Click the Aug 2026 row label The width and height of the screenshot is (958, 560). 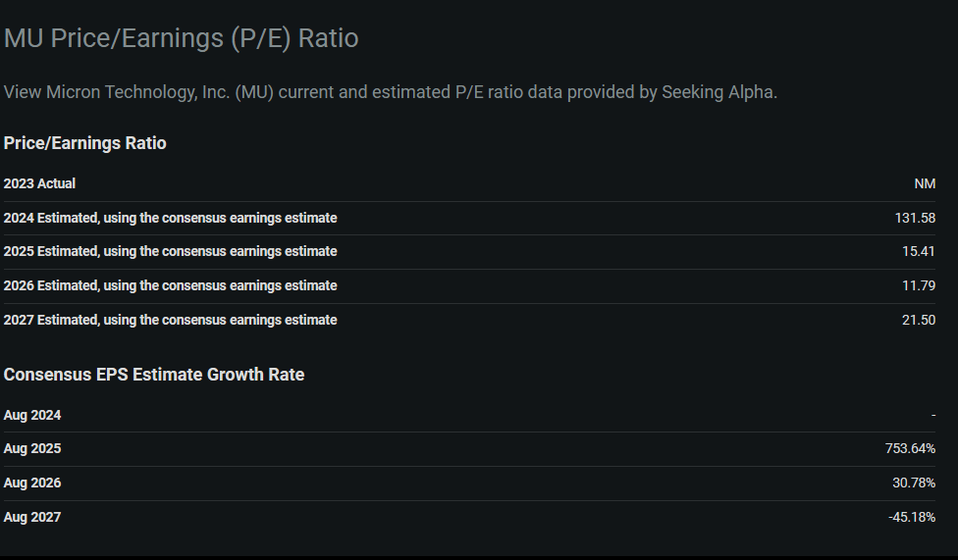pyautogui.click(x=32, y=484)
